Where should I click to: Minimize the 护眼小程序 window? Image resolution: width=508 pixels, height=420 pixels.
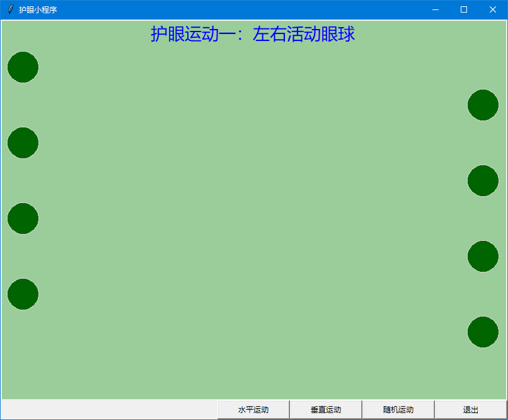click(x=435, y=9)
